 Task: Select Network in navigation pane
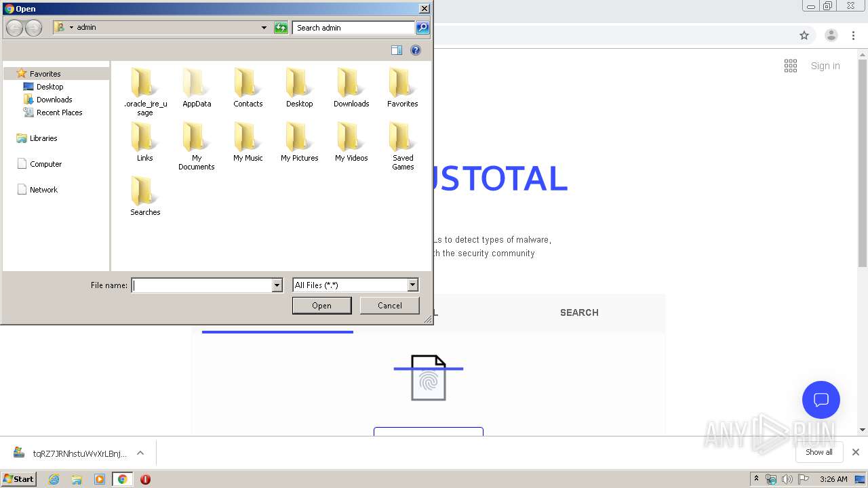tap(43, 190)
